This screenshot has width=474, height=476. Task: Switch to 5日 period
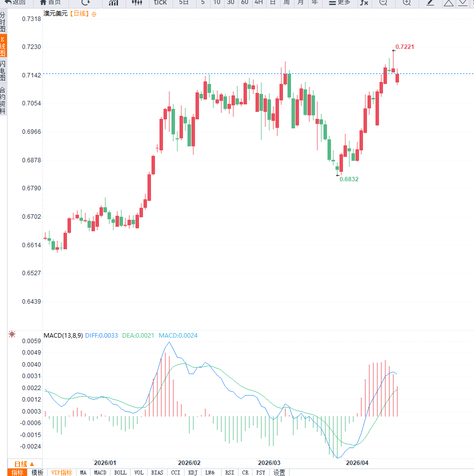pyautogui.click(x=183, y=2)
